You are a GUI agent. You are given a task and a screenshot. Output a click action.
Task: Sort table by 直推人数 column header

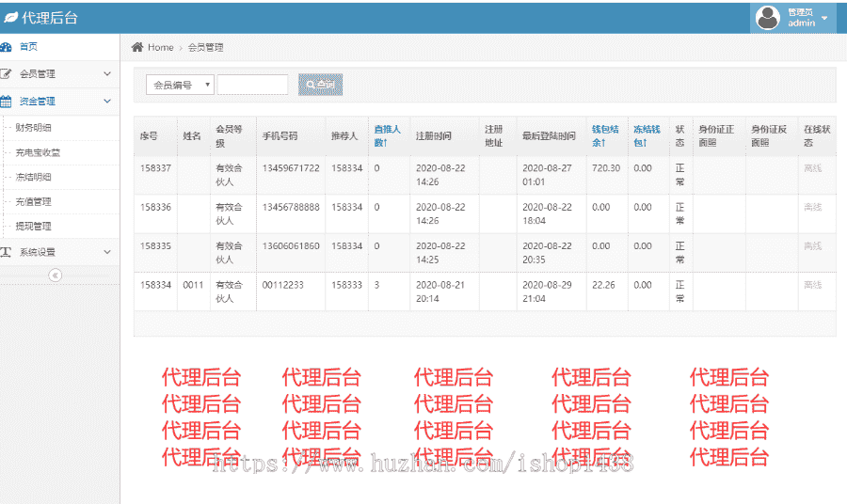tap(388, 135)
